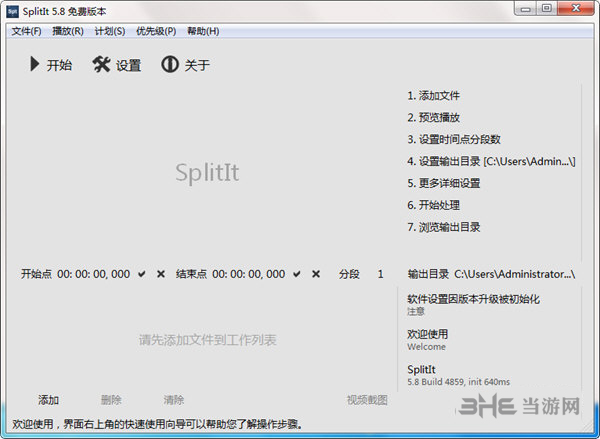The width and height of the screenshot is (600, 439).
Task: Click the 添加 button at bottom left
Action: coord(48,400)
